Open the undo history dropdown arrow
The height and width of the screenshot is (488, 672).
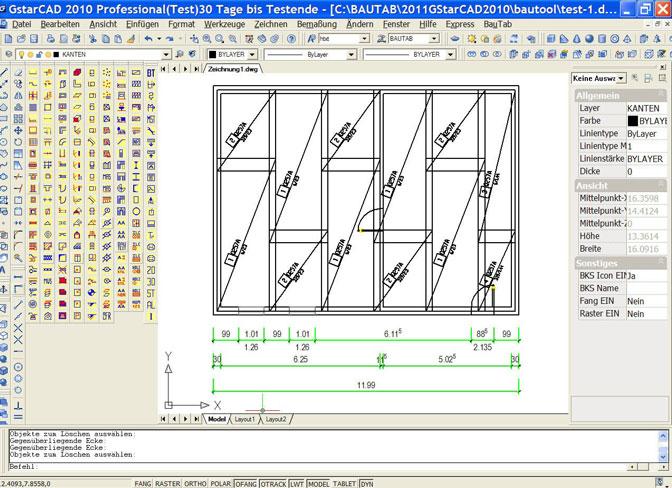point(159,39)
